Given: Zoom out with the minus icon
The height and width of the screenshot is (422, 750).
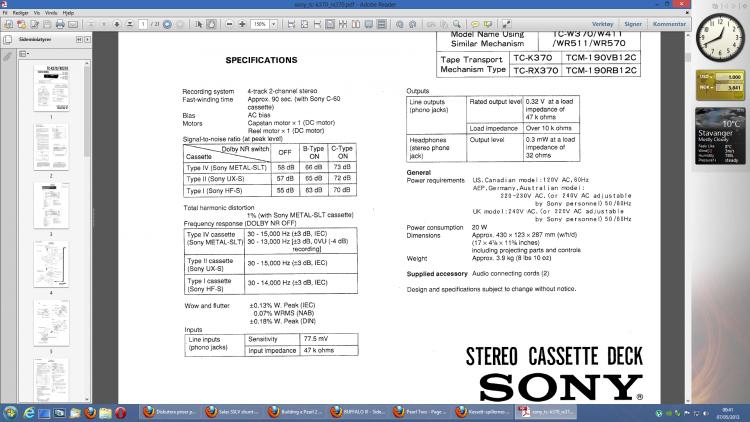Looking at the screenshot, I should pos(230,24).
